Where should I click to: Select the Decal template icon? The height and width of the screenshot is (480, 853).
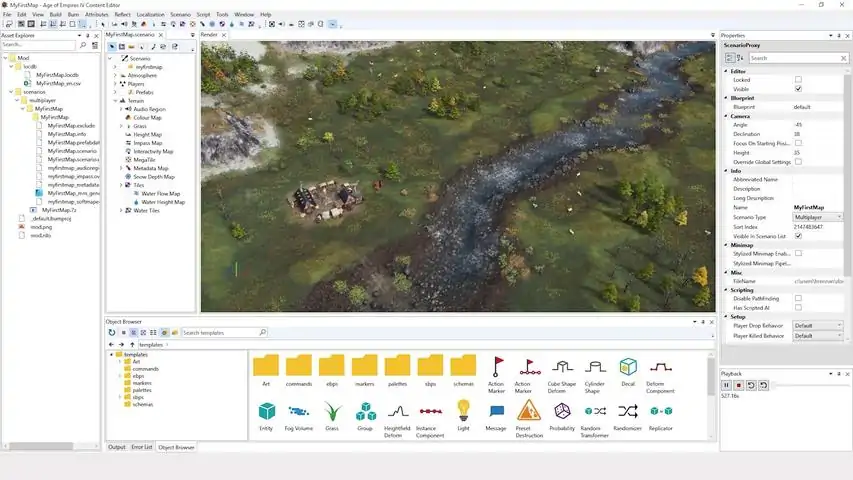[x=627, y=367]
